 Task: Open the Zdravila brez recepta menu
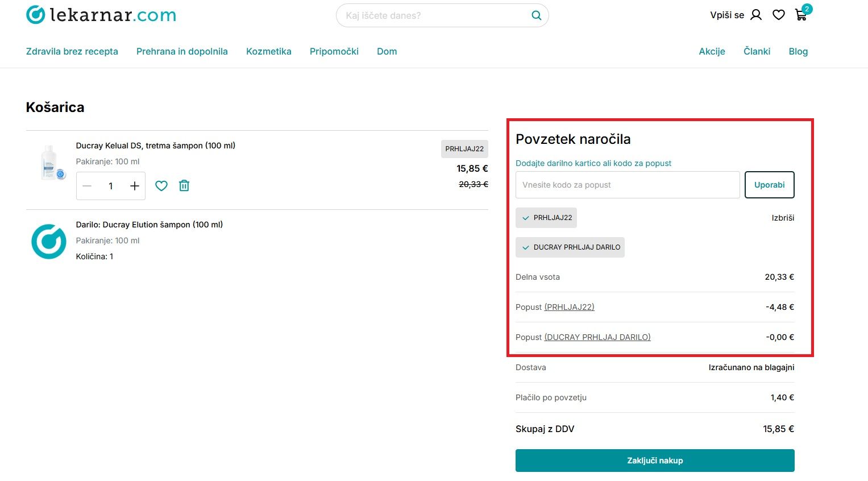(72, 51)
